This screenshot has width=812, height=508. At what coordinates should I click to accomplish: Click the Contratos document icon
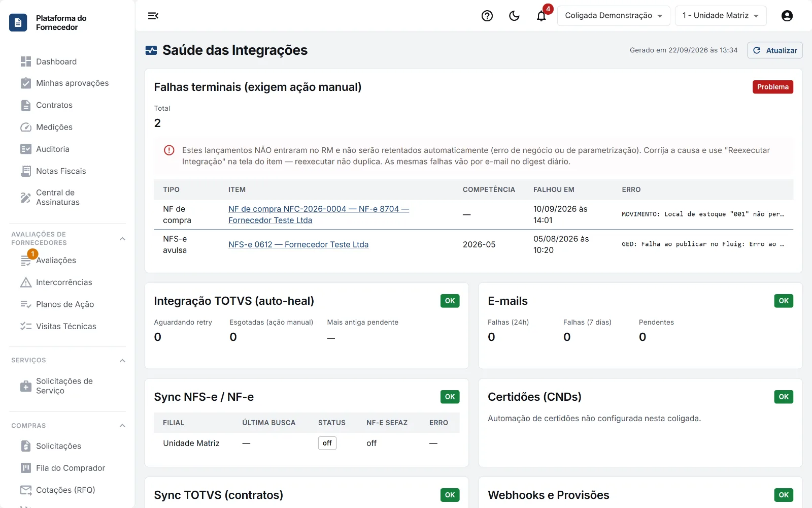pyautogui.click(x=26, y=105)
